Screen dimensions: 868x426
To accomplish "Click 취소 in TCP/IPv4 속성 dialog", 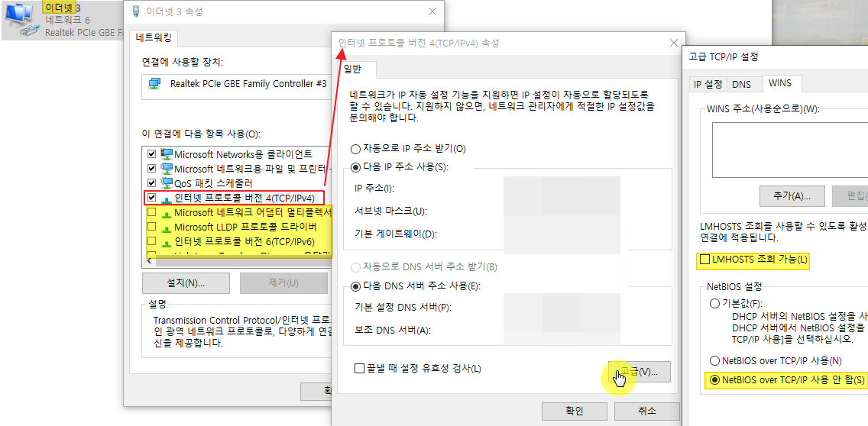I will 647,411.
